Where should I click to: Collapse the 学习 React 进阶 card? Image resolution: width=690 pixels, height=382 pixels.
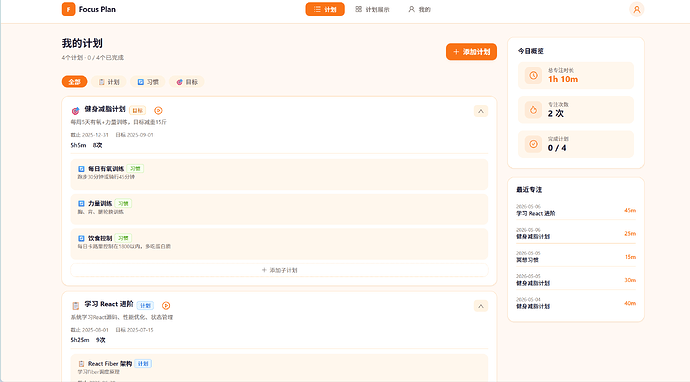click(x=481, y=306)
